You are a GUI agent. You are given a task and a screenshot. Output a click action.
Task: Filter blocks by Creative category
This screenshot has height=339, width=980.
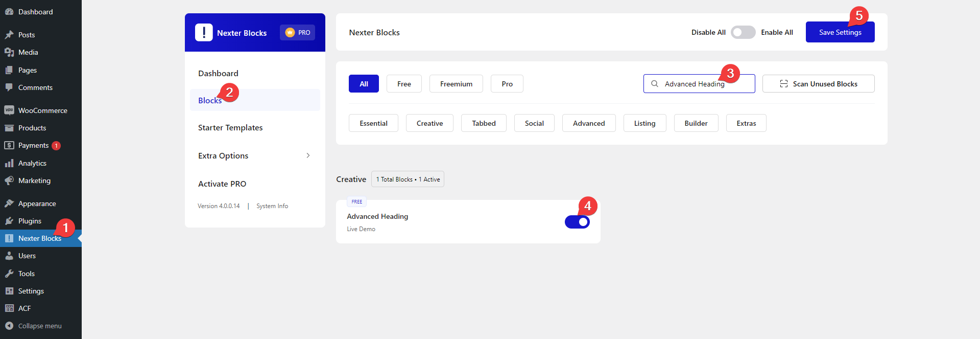[x=429, y=123]
